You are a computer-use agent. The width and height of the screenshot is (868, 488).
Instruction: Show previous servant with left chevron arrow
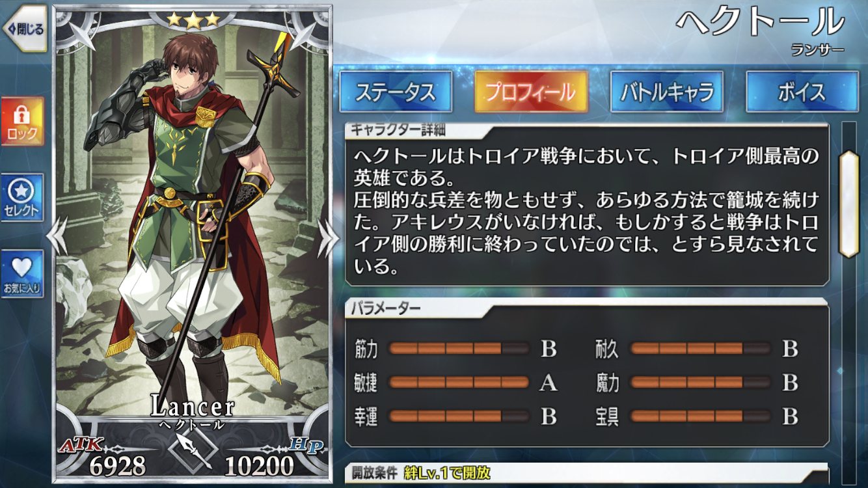57,235
